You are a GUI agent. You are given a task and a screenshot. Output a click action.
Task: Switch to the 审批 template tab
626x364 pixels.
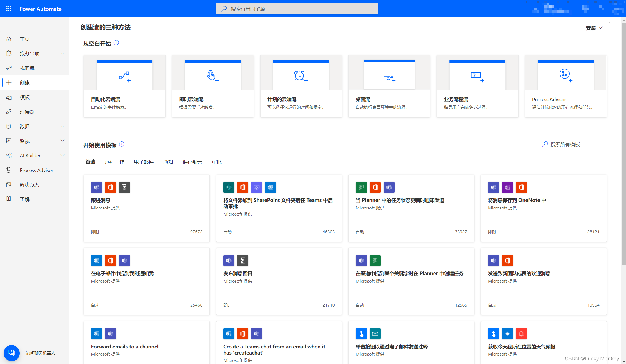[x=217, y=162]
